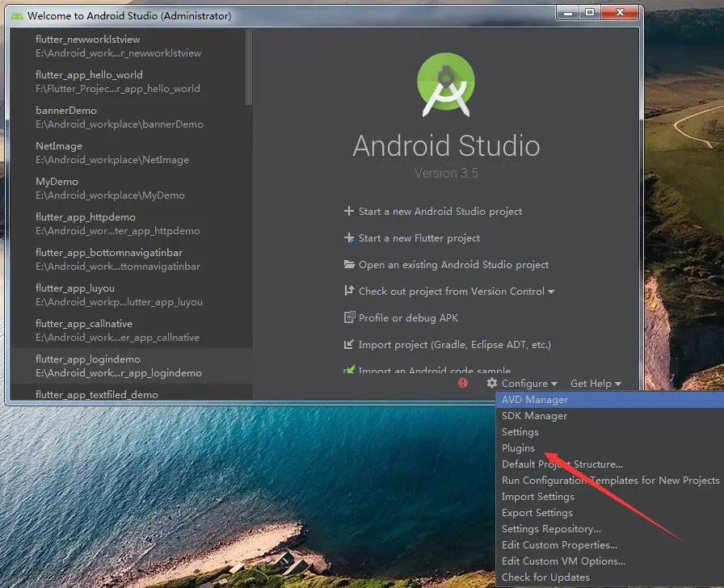724x588 pixels.
Task: Click the Android Studio logo
Action: coord(446,84)
